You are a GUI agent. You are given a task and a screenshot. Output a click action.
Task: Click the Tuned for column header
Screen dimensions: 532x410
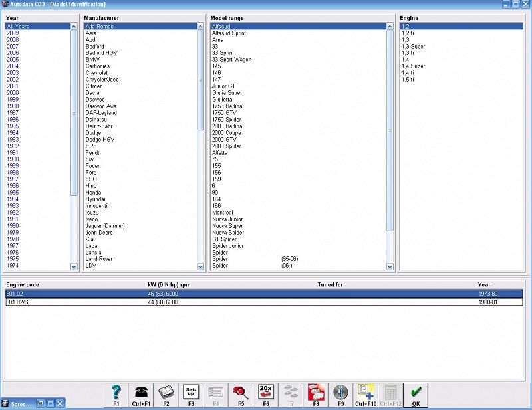pos(330,284)
